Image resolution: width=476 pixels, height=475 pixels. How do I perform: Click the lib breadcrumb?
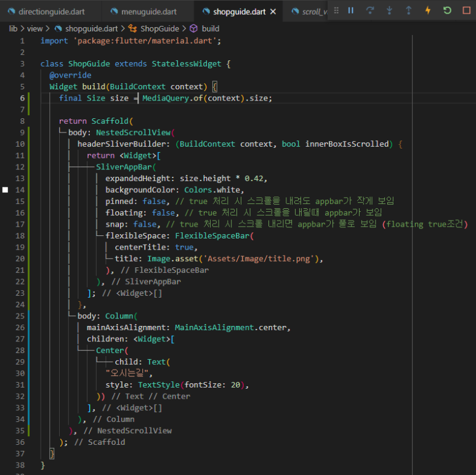coord(13,28)
